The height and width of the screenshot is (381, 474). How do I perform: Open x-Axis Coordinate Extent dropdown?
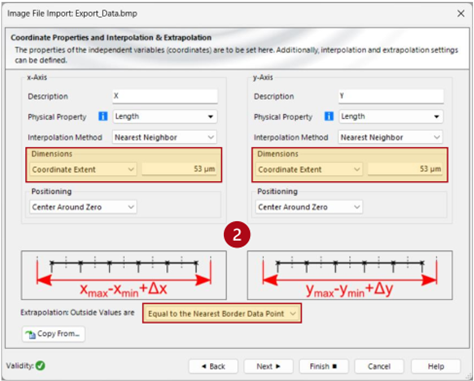[83, 169]
